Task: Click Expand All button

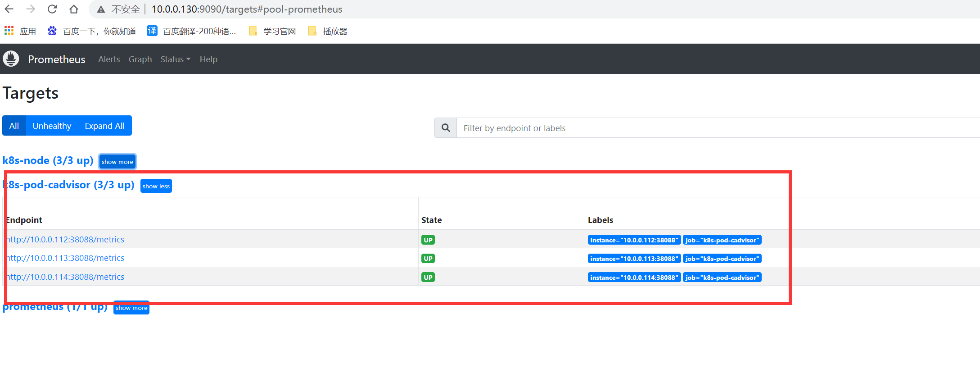Action: pyautogui.click(x=104, y=126)
